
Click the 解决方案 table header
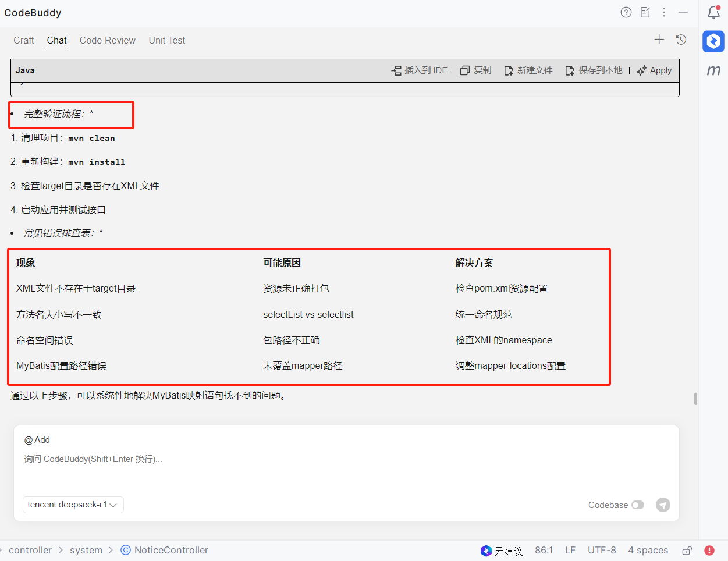point(474,263)
